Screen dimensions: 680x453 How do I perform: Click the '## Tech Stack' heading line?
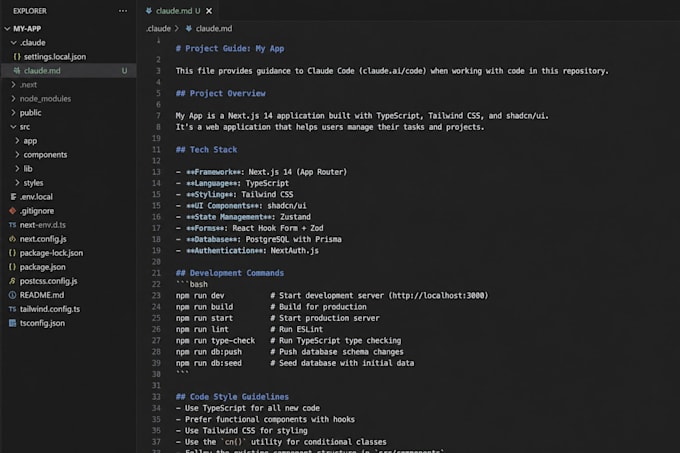(206, 150)
